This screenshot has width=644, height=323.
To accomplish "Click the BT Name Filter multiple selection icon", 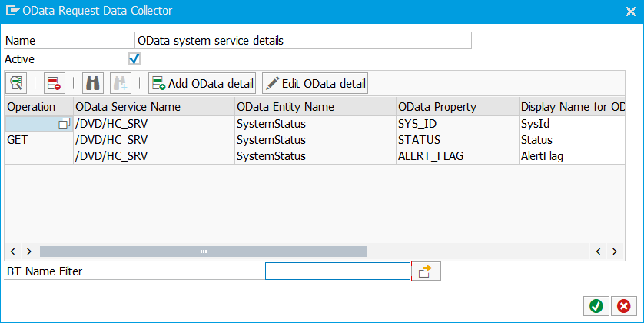I will pos(426,271).
